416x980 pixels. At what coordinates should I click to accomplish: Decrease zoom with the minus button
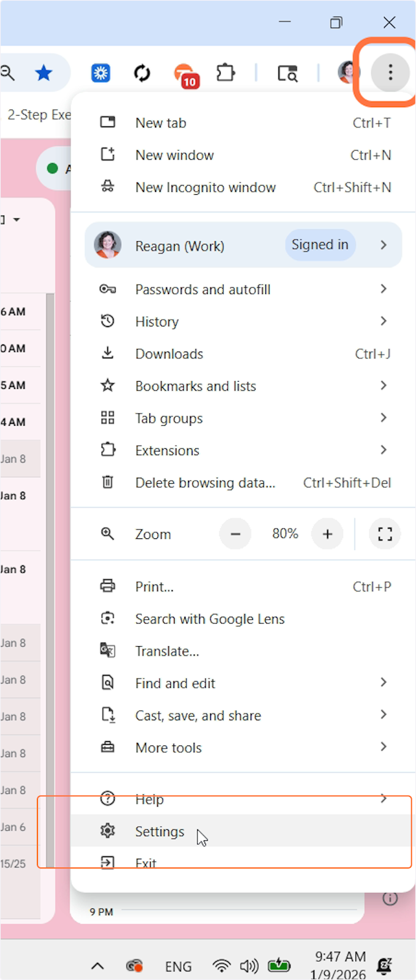tap(235, 534)
